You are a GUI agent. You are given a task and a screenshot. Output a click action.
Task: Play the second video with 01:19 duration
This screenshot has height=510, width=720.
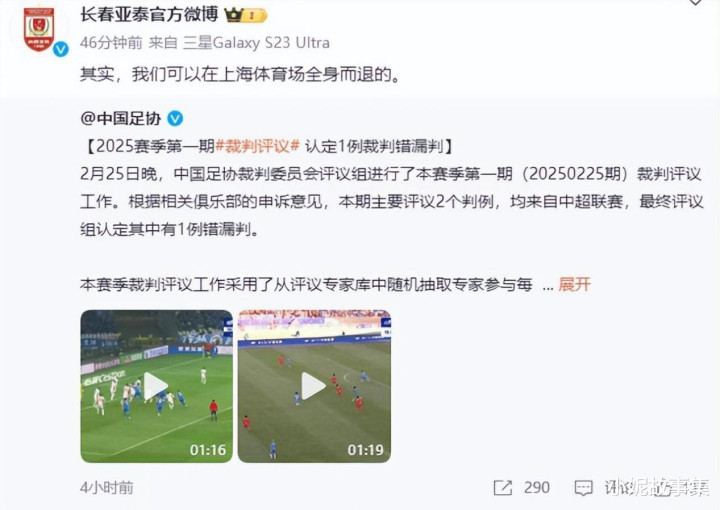(x=314, y=387)
